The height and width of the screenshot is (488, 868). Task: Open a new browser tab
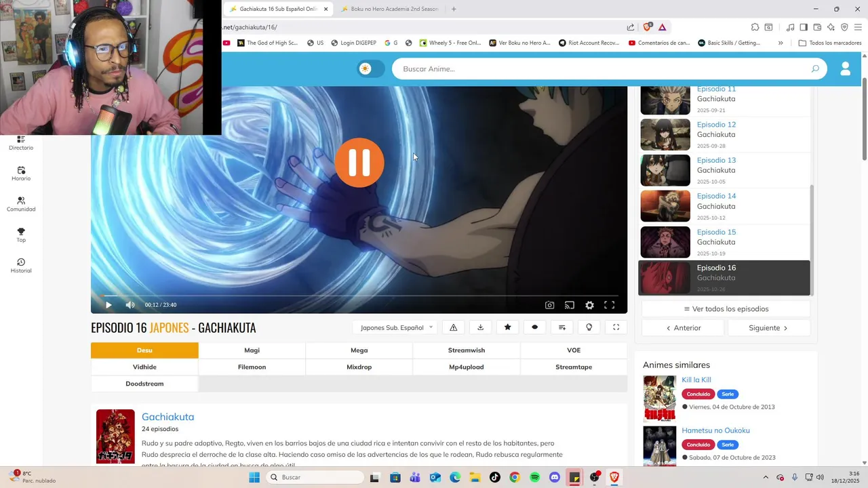point(454,9)
